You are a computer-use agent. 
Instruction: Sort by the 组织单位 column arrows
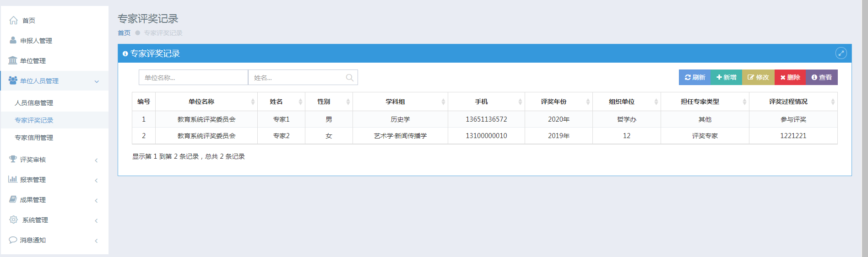click(x=656, y=102)
